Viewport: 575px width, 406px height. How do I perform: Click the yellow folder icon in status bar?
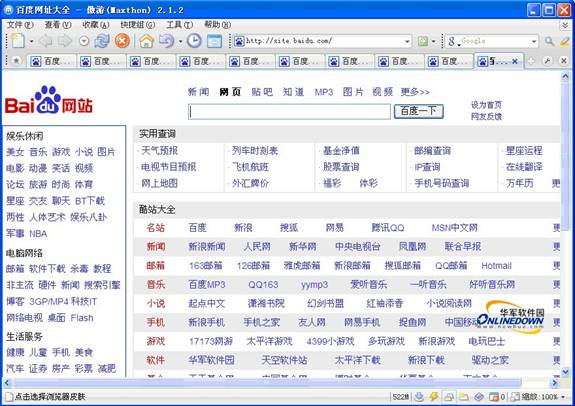pos(464,396)
